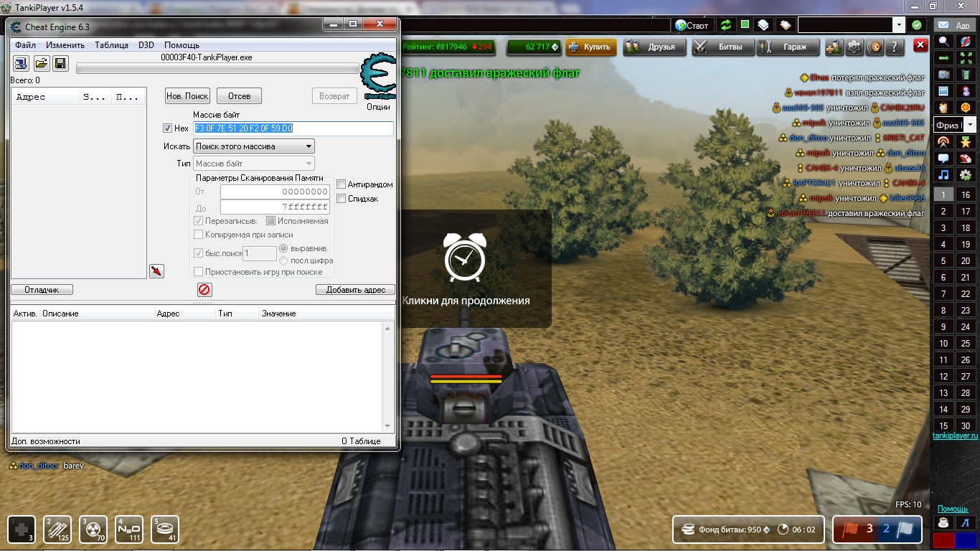Click the red no-entry clear list icon

204,290
